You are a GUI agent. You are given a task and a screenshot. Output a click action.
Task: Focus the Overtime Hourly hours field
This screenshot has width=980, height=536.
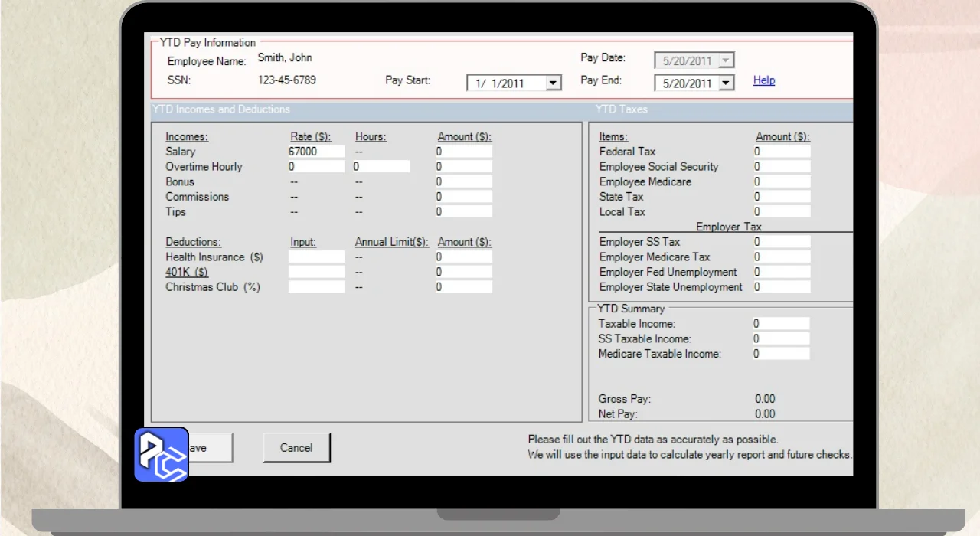[381, 167]
